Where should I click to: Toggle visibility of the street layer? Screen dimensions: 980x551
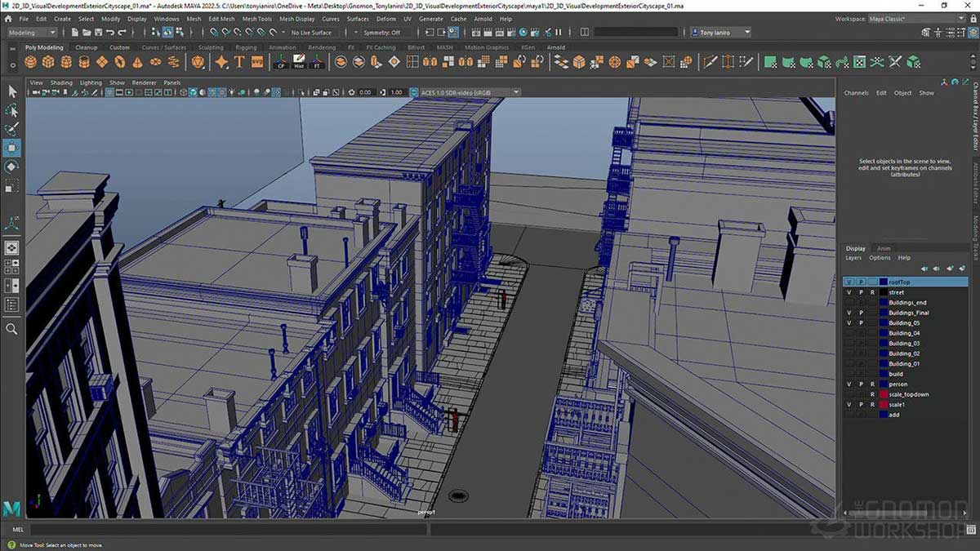849,292
